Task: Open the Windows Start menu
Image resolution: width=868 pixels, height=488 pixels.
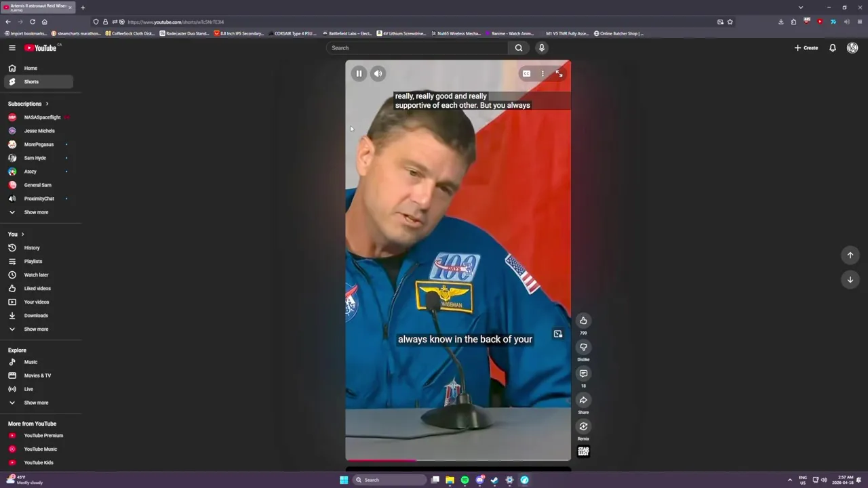Action: coord(344,480)
